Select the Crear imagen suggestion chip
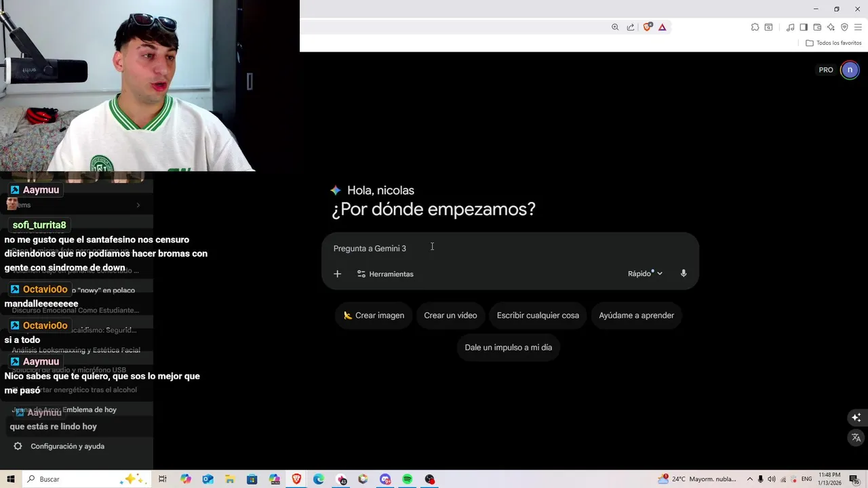The height and width of the screenshot is (488, 868). (374, 315)
